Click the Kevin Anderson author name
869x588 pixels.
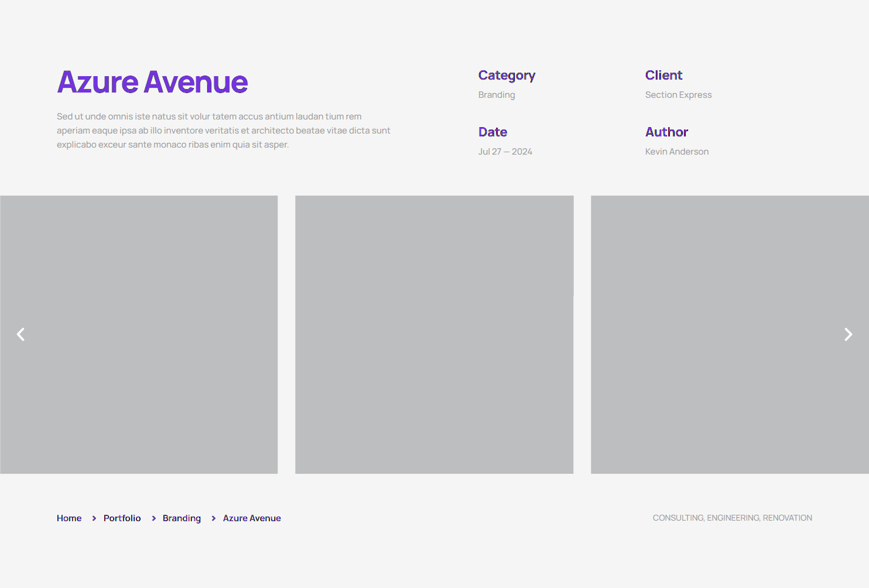(676, 152)
